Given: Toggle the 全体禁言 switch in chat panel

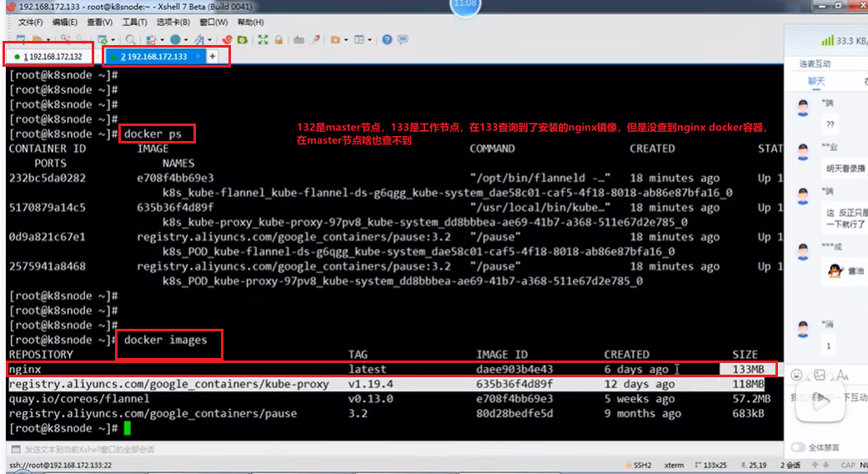Looking at the screenshot, I should (798, 446).
